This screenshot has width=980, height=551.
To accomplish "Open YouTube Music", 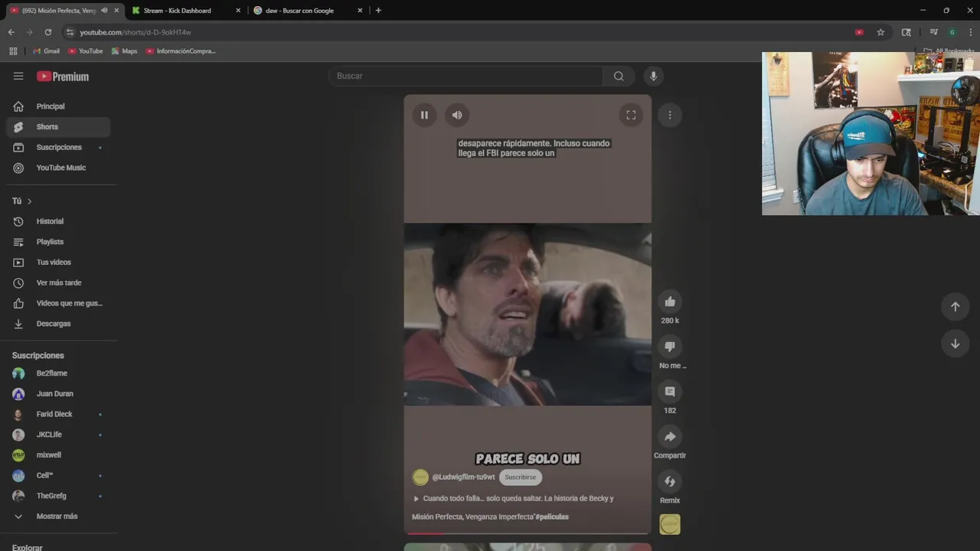I will click(58, 168).
